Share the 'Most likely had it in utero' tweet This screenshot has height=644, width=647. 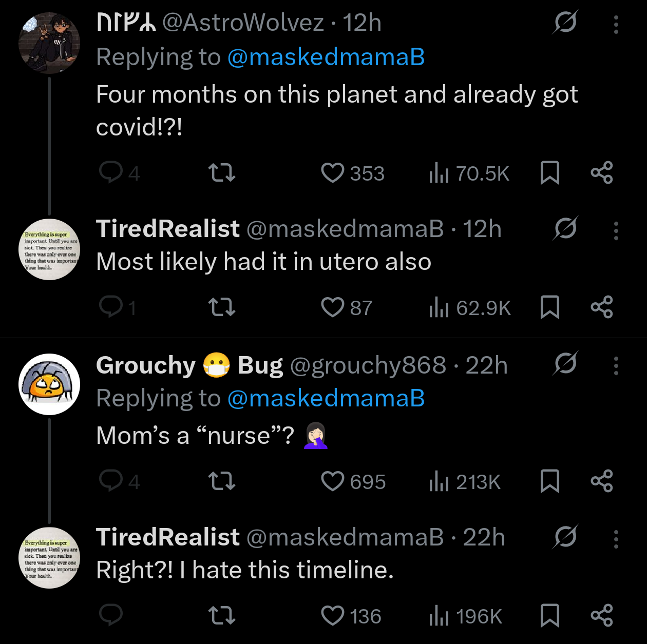point(601,307)
